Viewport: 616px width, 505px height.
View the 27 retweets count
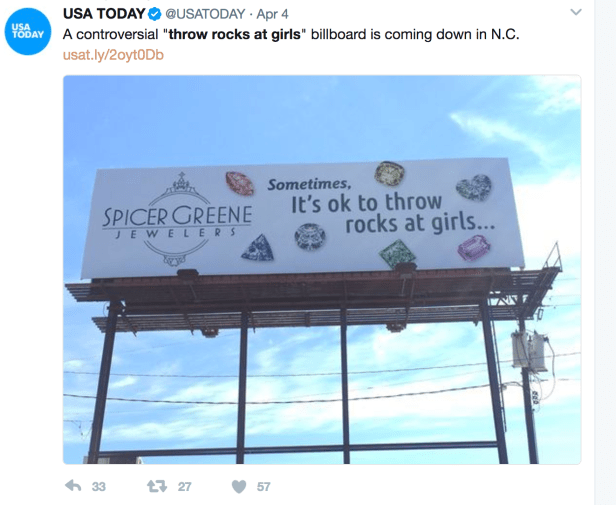click(184, 487)
